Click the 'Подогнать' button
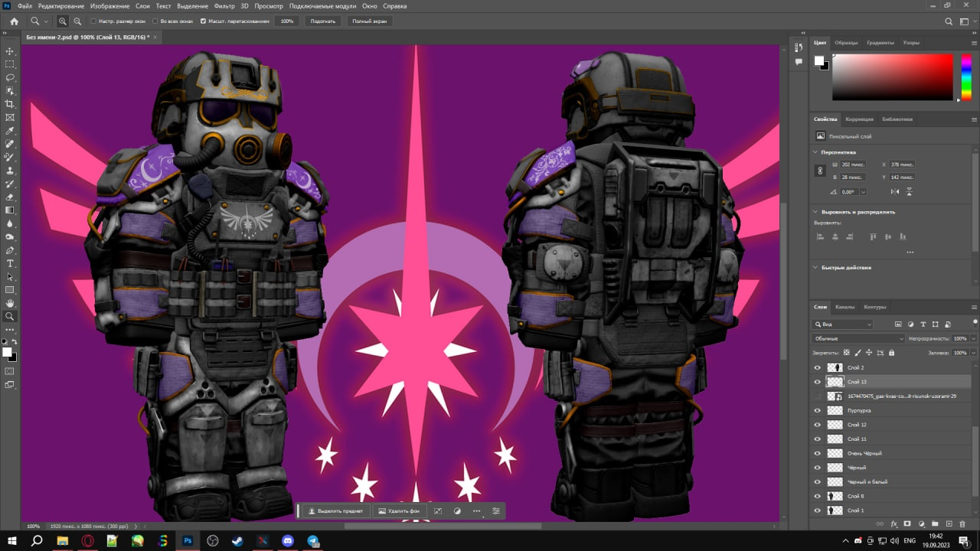 point(323,21)
